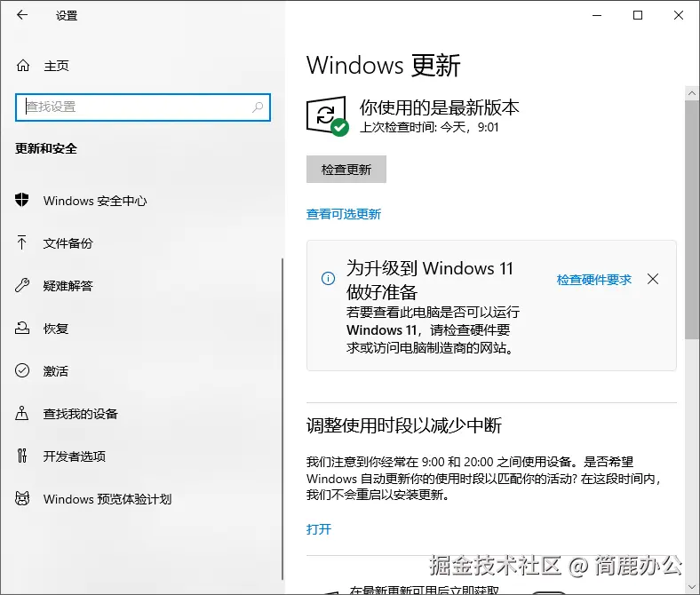Select Windows 安全中心 in sidebar

pyautogui.click(x=95, y=201)
